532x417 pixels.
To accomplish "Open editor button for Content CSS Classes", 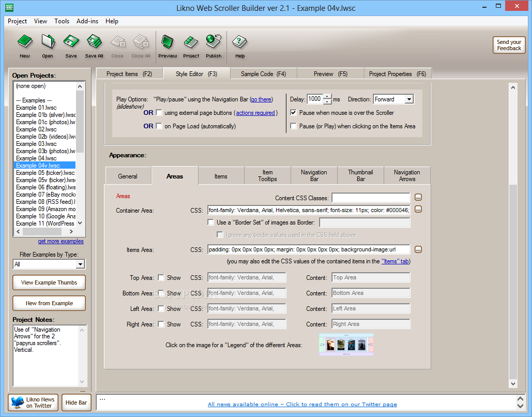I will coord(418,197).
